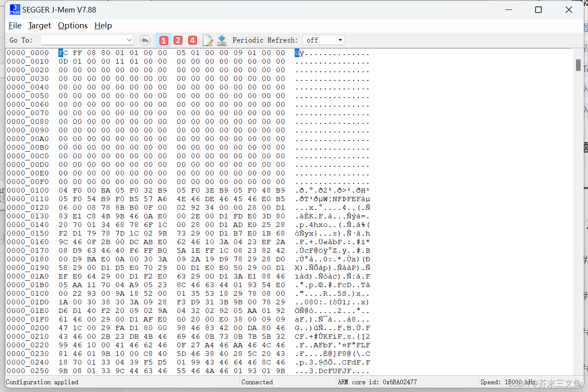Click address label 0000_0250

coord(28,371)
